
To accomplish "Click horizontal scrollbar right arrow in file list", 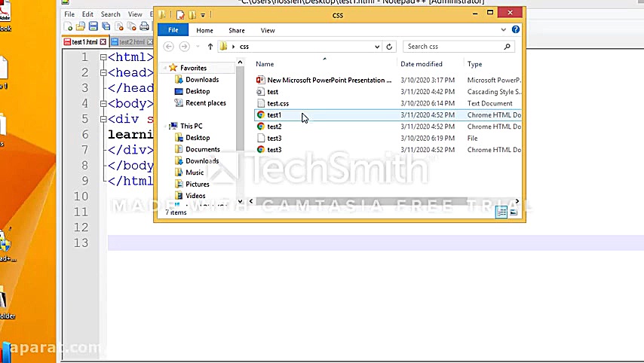I will point(517,201).
